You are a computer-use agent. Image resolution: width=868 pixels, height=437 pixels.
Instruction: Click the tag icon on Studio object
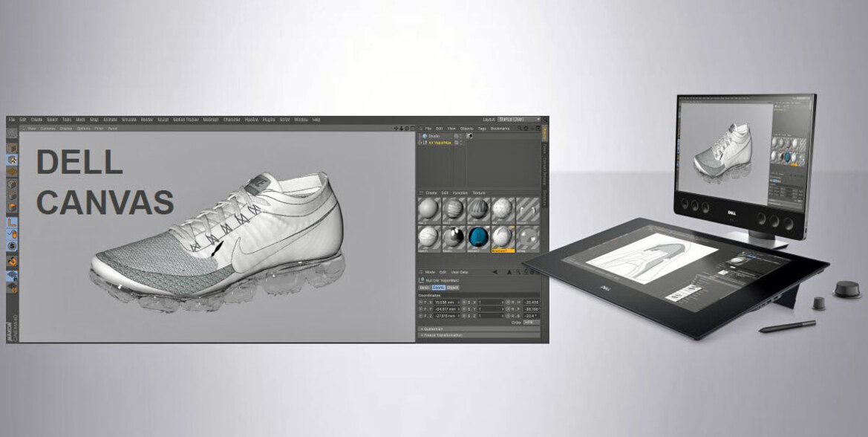(469, 136)
